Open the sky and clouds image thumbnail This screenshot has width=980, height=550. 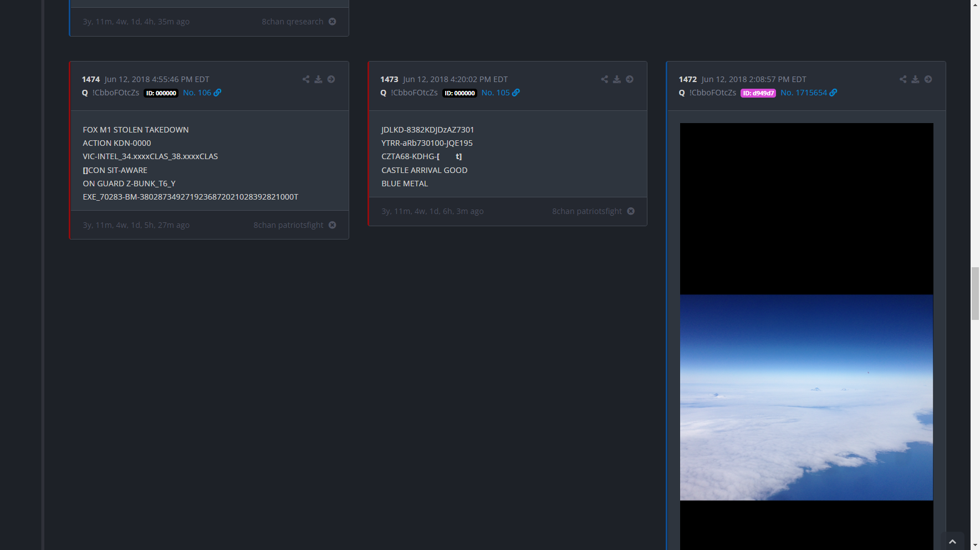[x=806, y=397]
